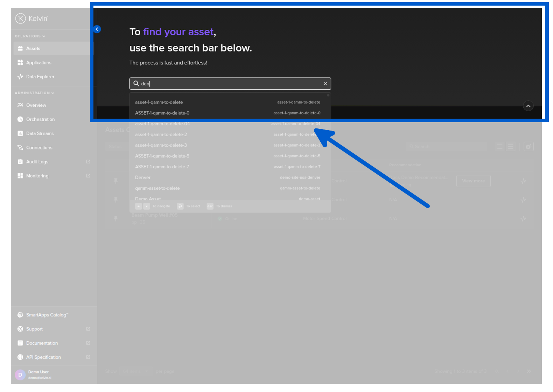Screen dimensions: 553x392
Task: Open the Demo User profile menu
Action: [38, 374]
